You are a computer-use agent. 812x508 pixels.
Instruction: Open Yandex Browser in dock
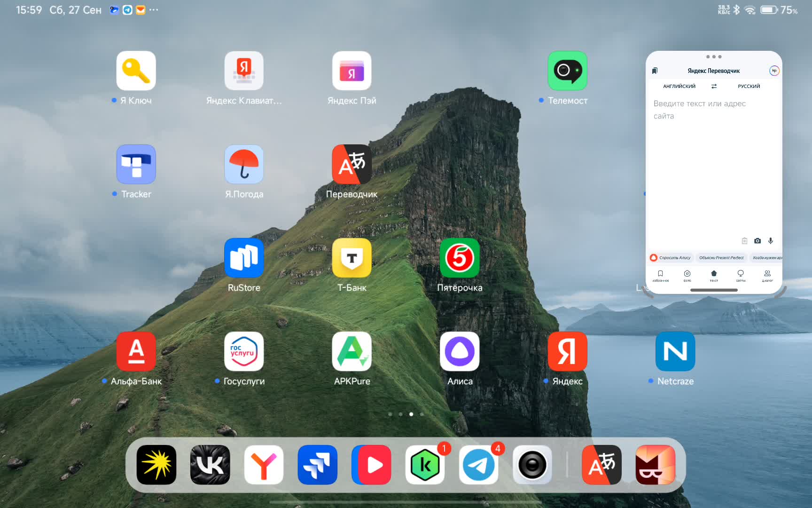coord(264,465)
